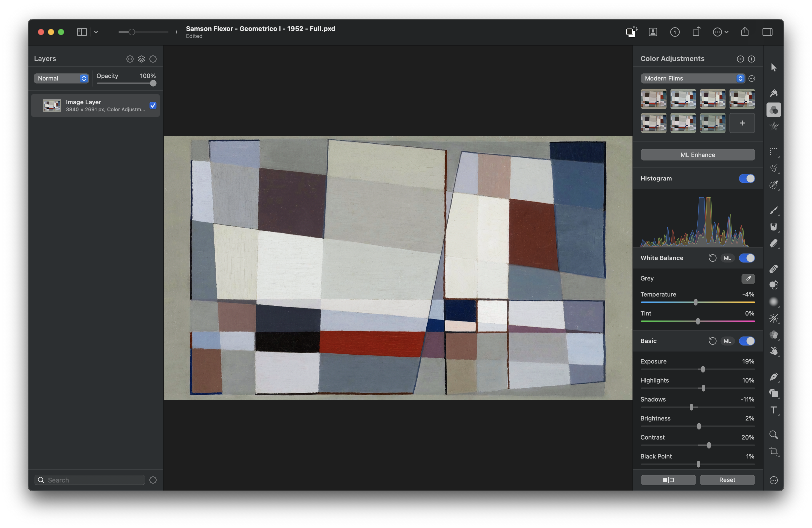Click the Temperature slider
Image resolution: width=812 pixels, height=528 pixels.
click(697, 302)
